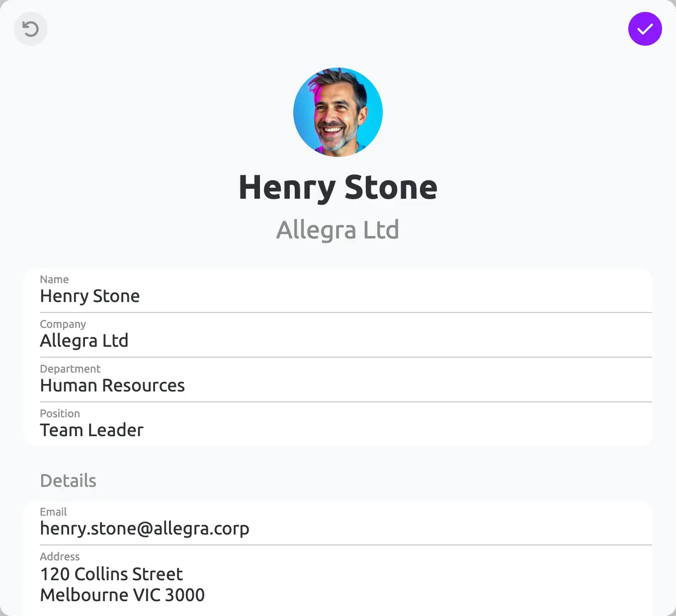This screenshot has height=616, width=676.
Task: Click the 120 Collins Street address line
Action: (x=111, y=574)
